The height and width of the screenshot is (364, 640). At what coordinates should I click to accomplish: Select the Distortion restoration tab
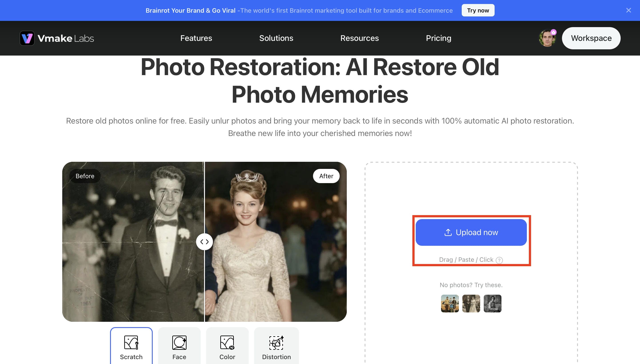pos(276,346)
